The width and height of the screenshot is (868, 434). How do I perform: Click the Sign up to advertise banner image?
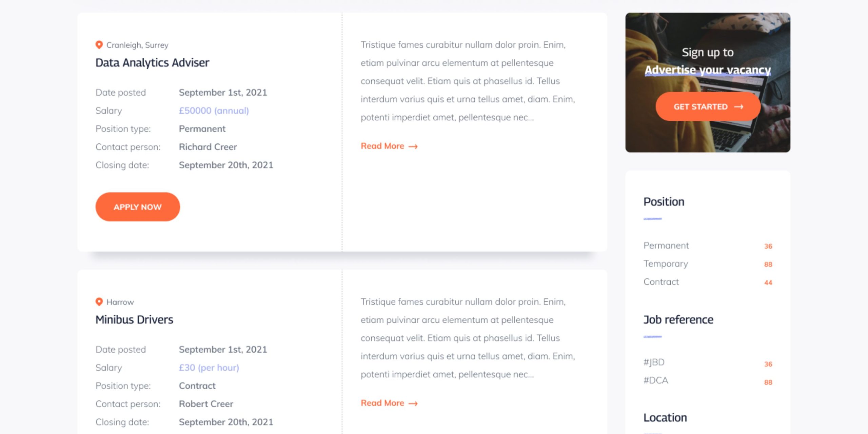pos(708,82)
